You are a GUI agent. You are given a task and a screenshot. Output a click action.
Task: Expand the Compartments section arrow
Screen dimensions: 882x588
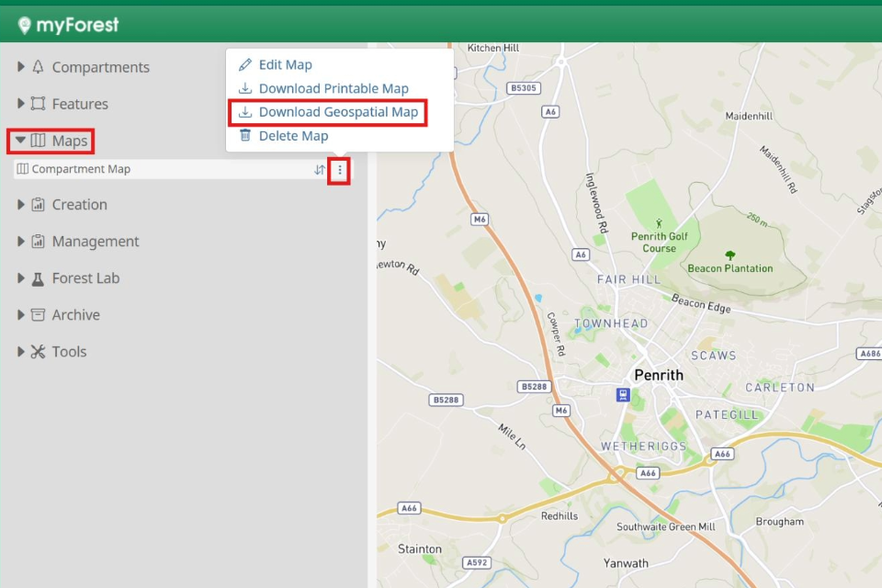pyautogui.click(x=21, y=67)
